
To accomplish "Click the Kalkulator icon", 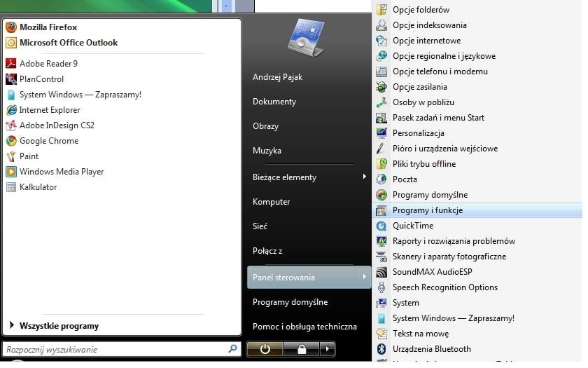I will (x=11, y=187).
